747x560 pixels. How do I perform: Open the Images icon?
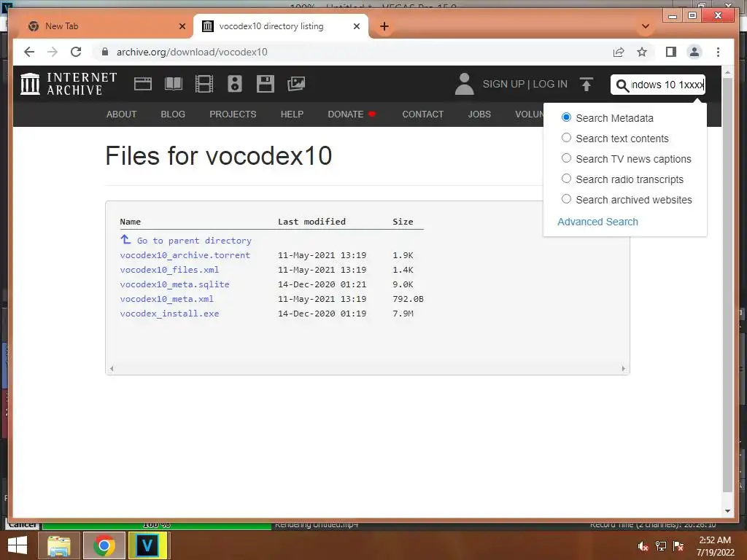(x=296, y=84)
